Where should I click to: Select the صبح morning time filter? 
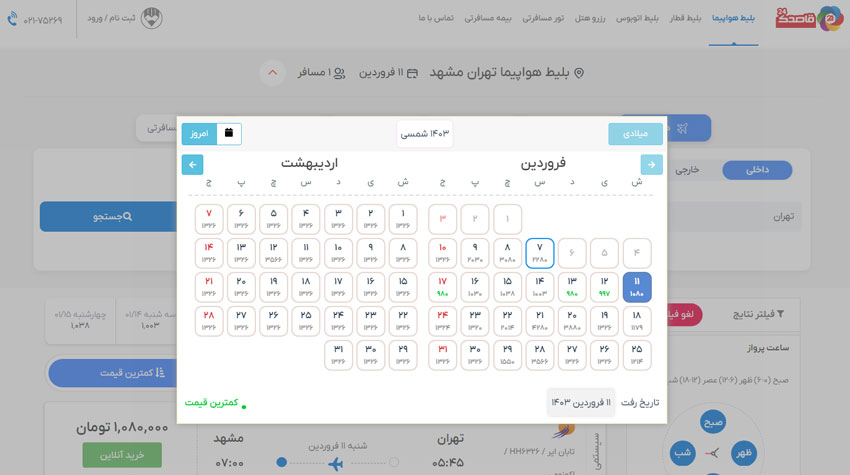pyautogui.click(x=713, y=422)
